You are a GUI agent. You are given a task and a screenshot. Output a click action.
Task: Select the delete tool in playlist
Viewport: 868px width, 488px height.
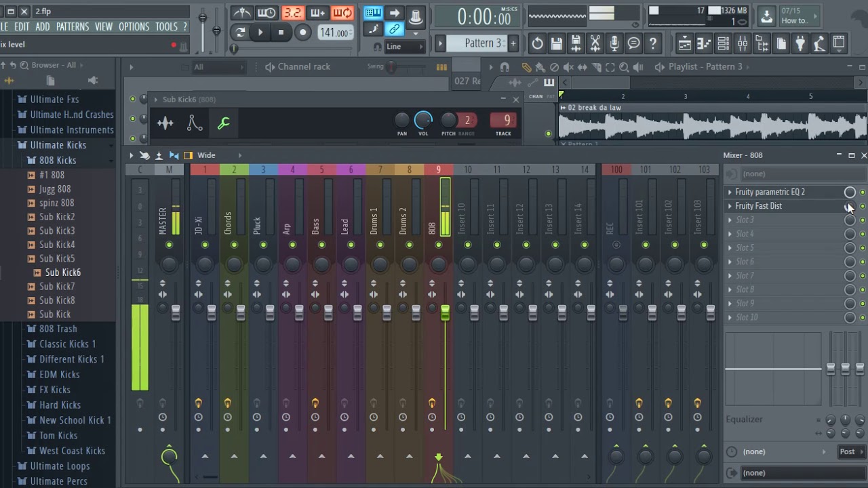[x=554, y=67]
